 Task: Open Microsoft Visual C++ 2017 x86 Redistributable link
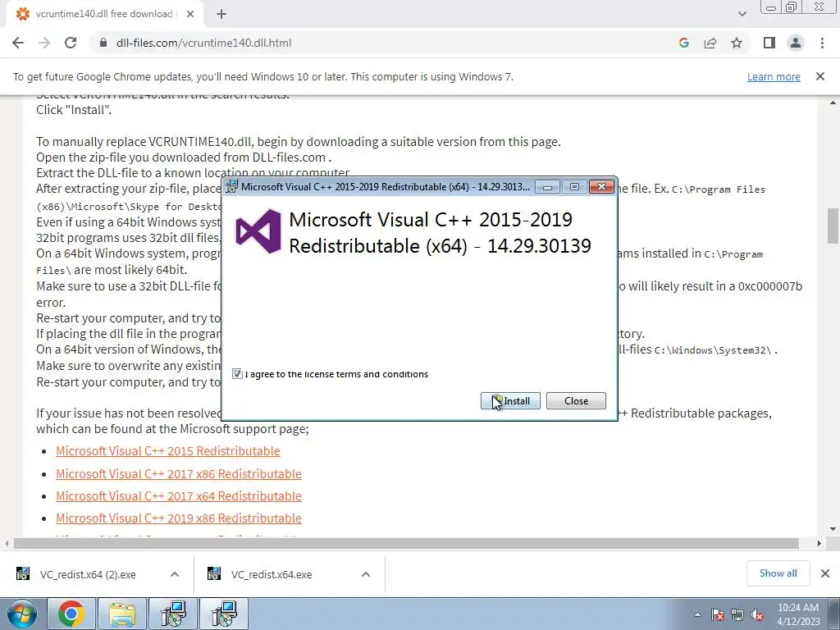[x=178, y=474]
